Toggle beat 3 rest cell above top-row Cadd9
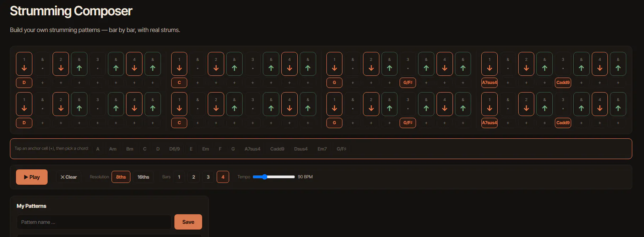Viewport: 644px width, 237px height. click(x=563, y=64)
